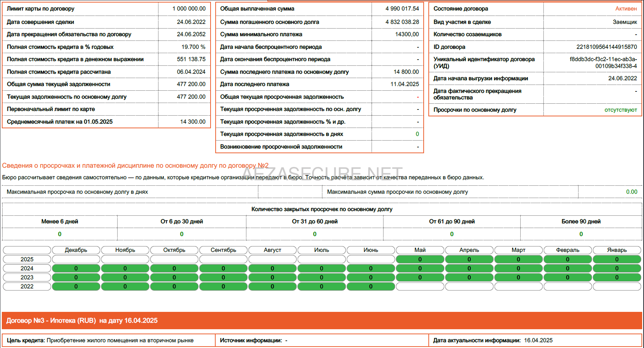Click 'Первоначальный лимит по карте' label
The image size is (644, 348).
click(x=51, y=109)
